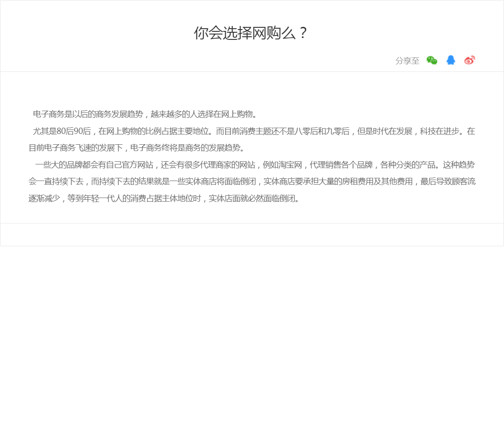
Task: Select the sentence starting 电子商务是以后的商务发展趋势
Action: pyautogui.click(x=145, y=114)
